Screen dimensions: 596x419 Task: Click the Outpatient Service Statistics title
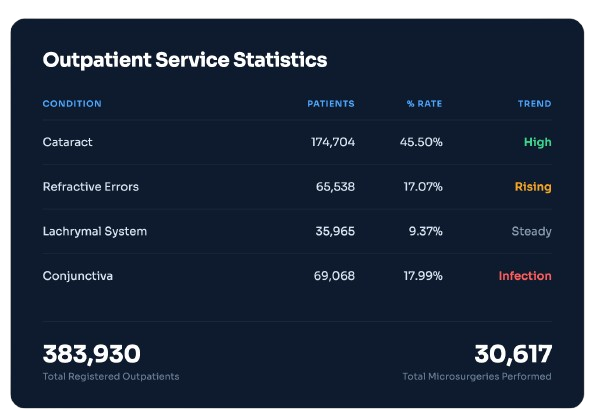(185, 60)
